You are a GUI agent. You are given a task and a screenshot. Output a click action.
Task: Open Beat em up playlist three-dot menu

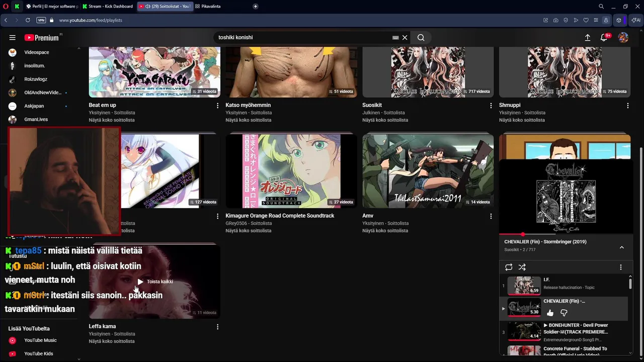pos(218,106)
